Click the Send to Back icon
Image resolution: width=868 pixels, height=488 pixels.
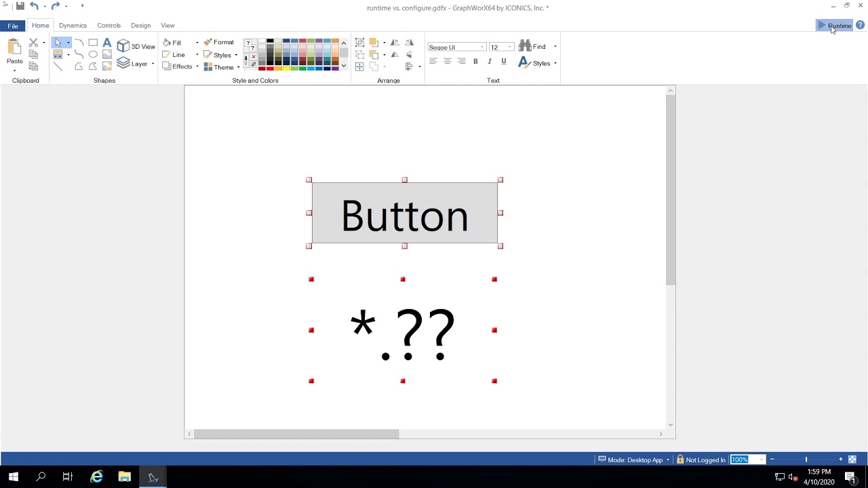pyautogui.click(x=374, y=55)
